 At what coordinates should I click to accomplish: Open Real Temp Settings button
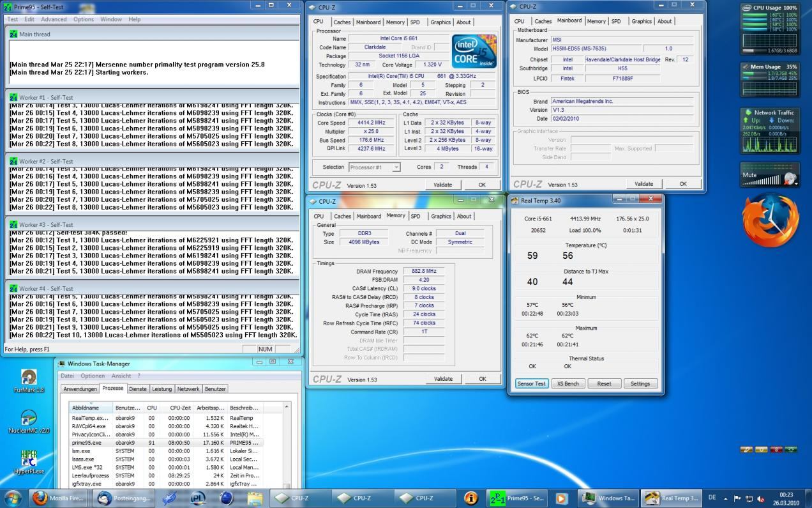(x=640, y=383)
